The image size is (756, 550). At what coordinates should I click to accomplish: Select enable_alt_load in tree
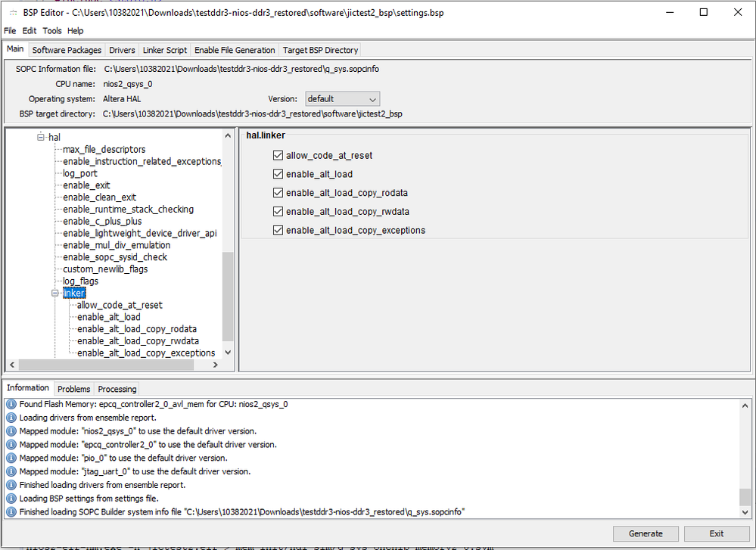(108, 317)
